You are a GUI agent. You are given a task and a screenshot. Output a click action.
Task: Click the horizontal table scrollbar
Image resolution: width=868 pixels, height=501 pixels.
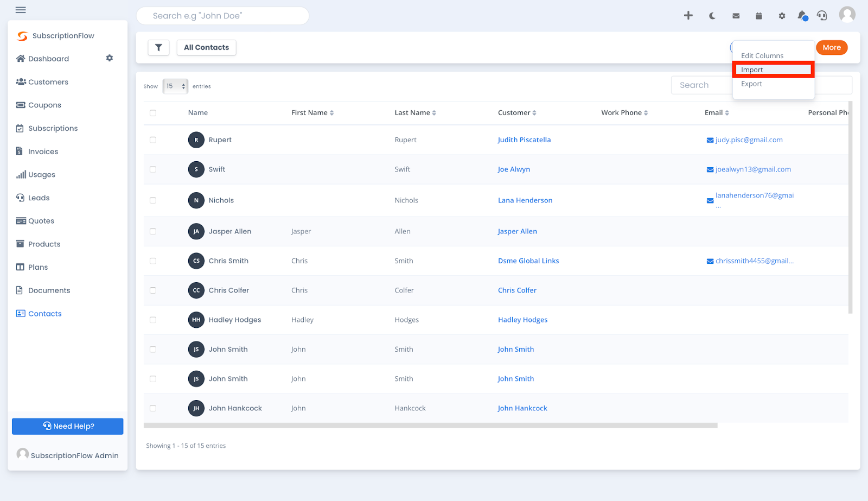pos(431,426)
